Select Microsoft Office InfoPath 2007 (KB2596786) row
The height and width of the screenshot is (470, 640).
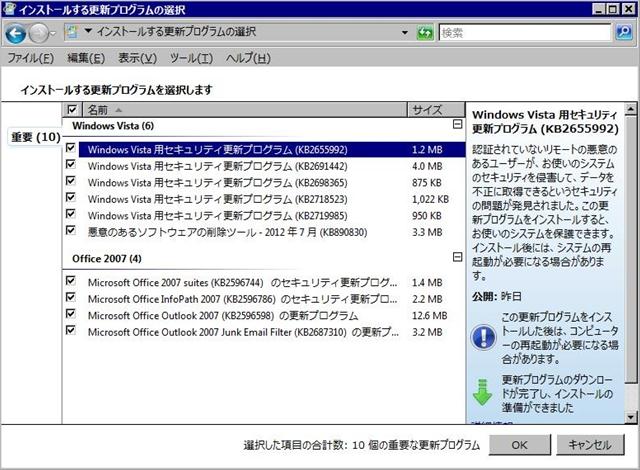coord(272,299)
